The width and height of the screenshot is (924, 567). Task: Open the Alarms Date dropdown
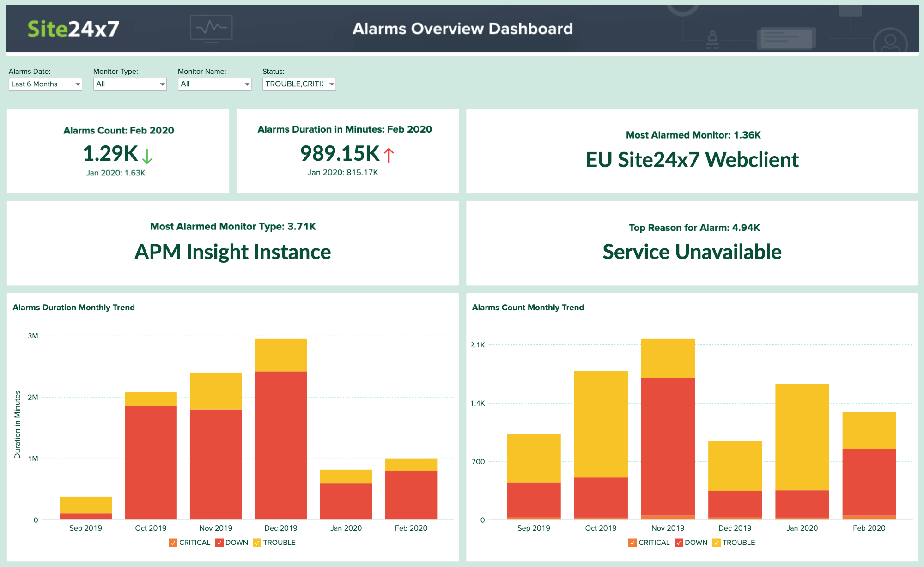(45, 84)
